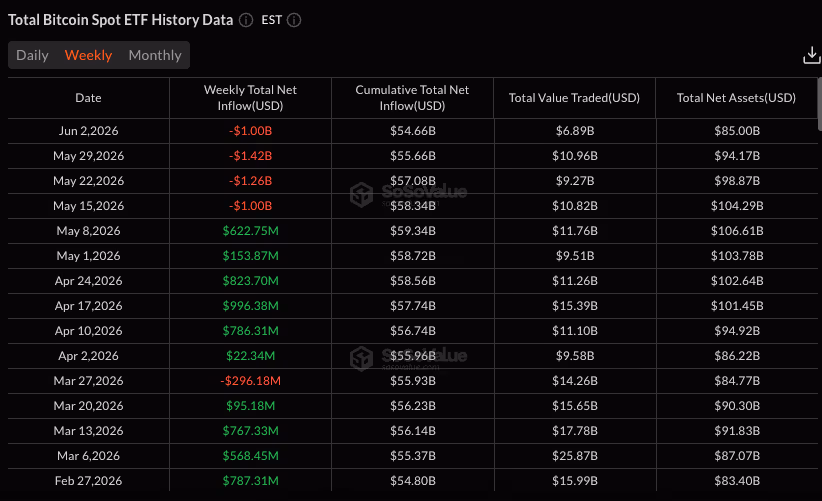Click the Apr 10,2026 date cell

89,331
